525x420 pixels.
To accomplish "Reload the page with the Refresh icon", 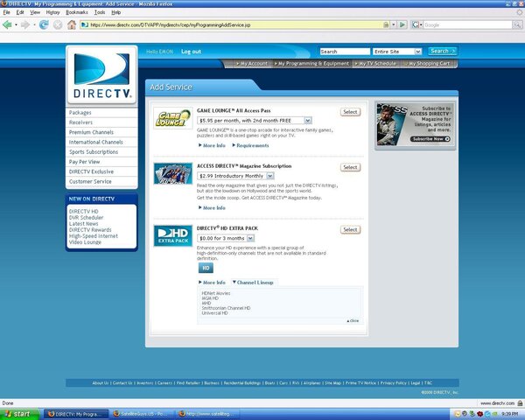I will (44, 24).
